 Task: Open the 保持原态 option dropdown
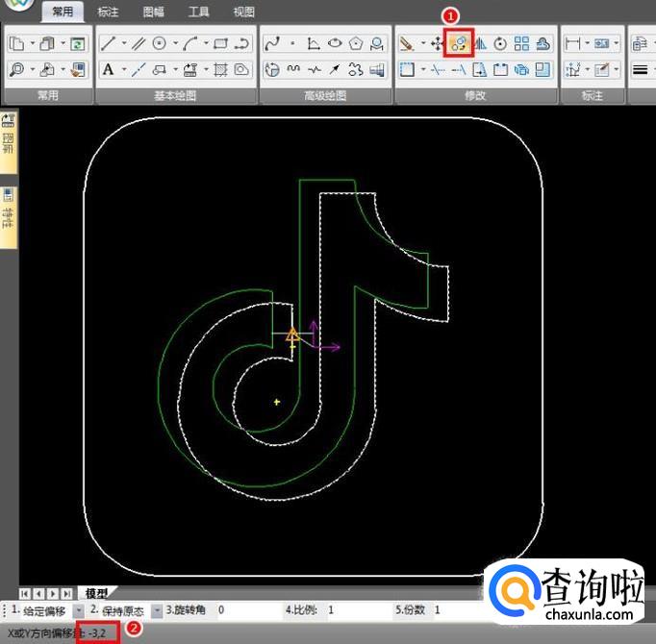157,610
